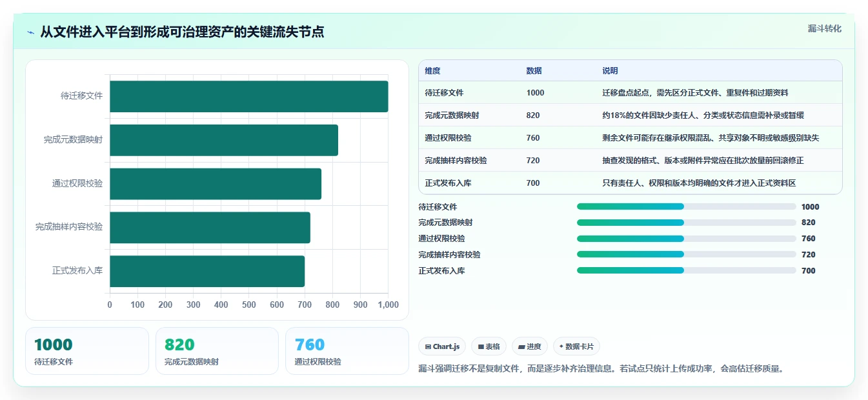868x400 pixels.
Task: Click the 维度 column header
Action: 432,71
